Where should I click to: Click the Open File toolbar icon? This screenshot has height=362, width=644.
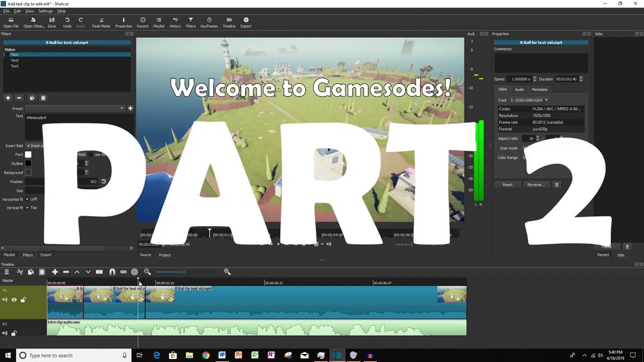[11, 23]
